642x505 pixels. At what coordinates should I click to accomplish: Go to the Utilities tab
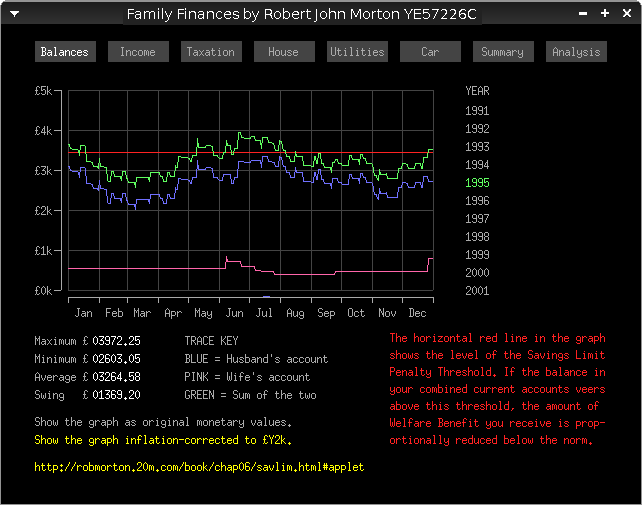(357, 52)
